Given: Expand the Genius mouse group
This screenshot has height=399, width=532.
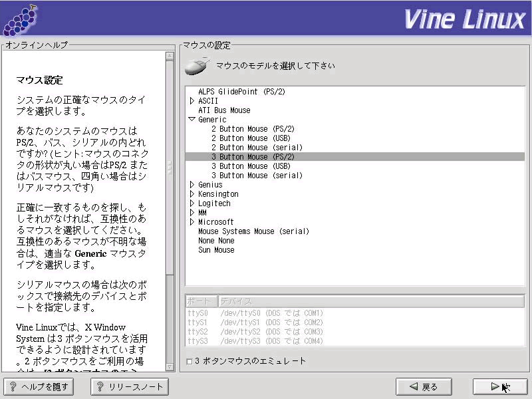Looking at the screenshot, I should point(192,185).
